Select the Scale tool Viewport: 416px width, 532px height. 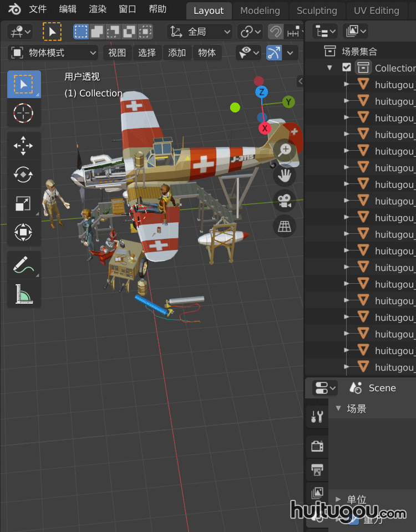[x=23, y=203]
